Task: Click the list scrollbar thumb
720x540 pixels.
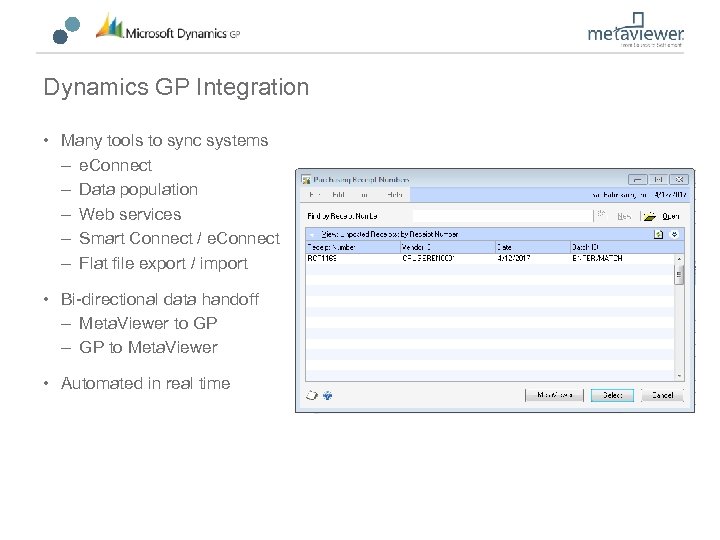Action: [679, 276]
